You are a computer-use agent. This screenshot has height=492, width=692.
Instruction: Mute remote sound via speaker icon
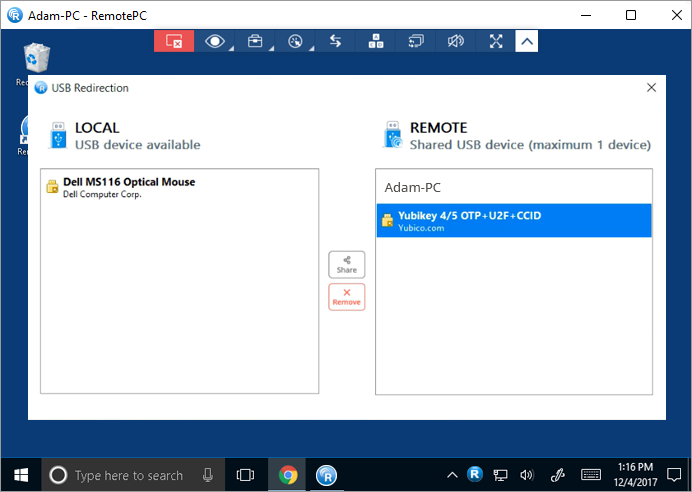pyautogui.click(x=456, y=41)
